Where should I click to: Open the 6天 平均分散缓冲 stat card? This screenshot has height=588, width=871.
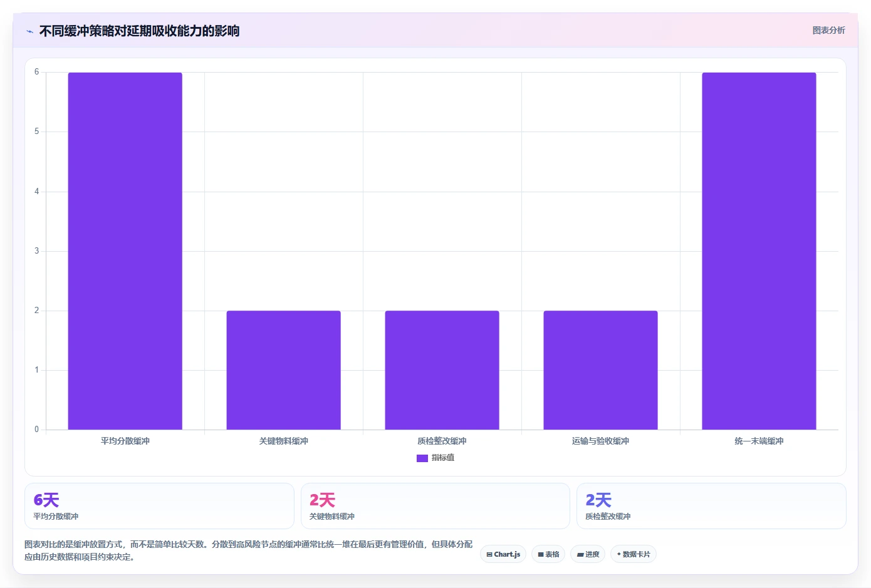(159, 506)
